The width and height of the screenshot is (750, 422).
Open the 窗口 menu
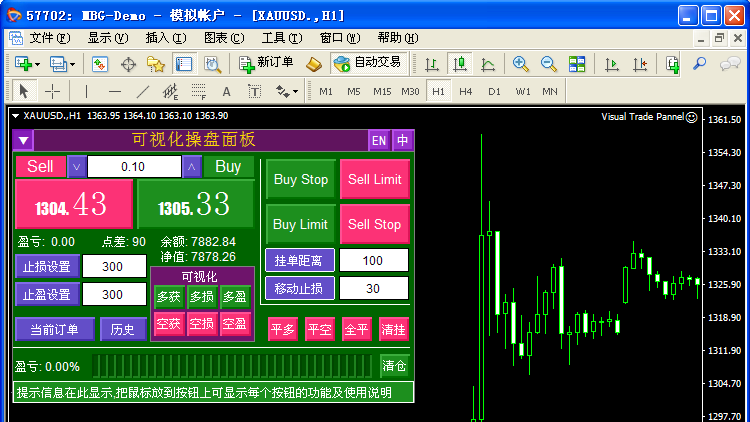[340, 38]
